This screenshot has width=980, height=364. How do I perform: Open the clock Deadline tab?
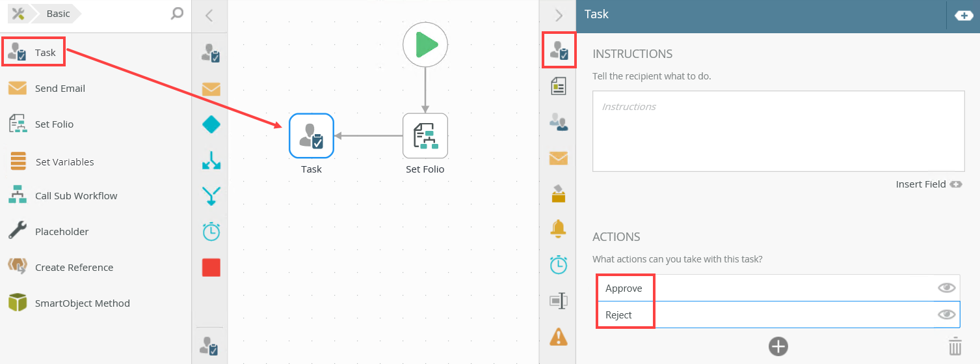[x=559, y=265]
